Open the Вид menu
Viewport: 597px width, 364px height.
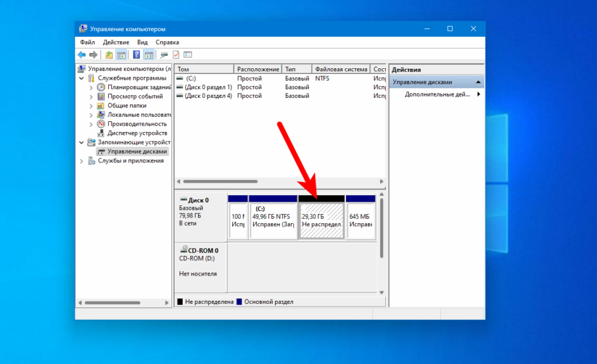point(142,42)
